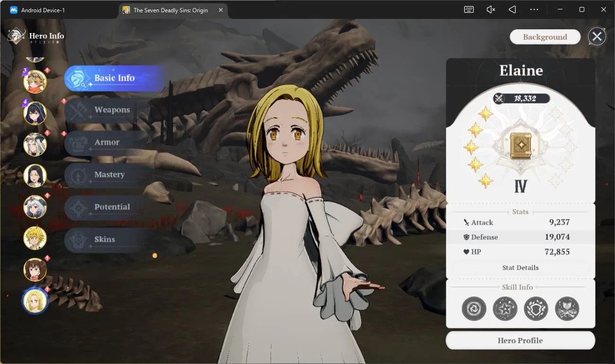Choose the silver-haired girl with tiara portrait
The width and height of the screenshot is (615, 364).
coord(35,207)
